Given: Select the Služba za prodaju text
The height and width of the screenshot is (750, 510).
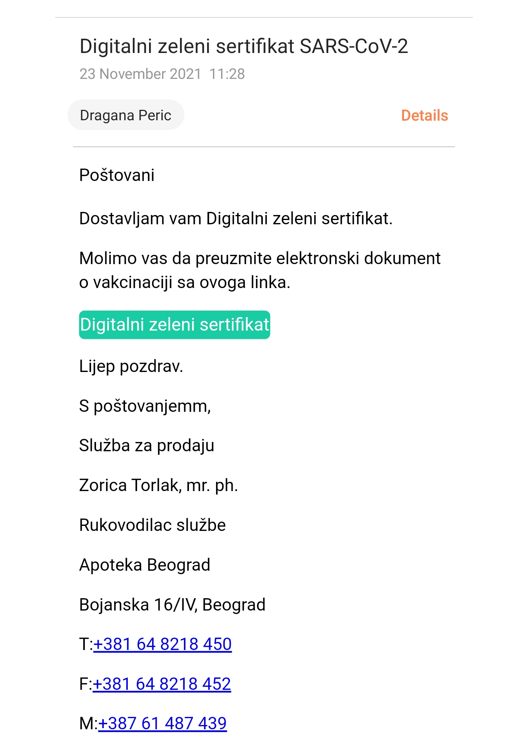Looking at the screenshot, I should 146,446.
